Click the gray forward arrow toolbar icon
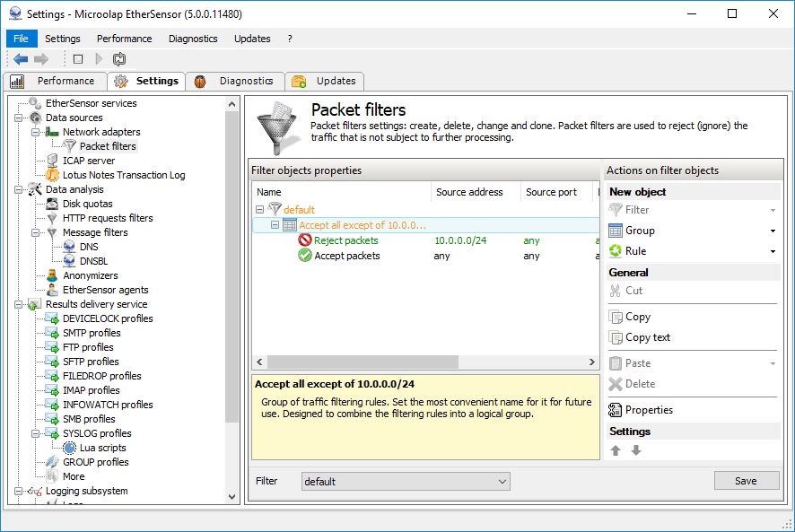This screenshot has width=795, height=532. pyautogui.click(x=41, y=59)
